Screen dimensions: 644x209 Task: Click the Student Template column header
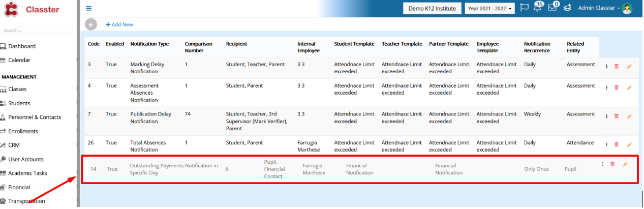pos(354,44)
